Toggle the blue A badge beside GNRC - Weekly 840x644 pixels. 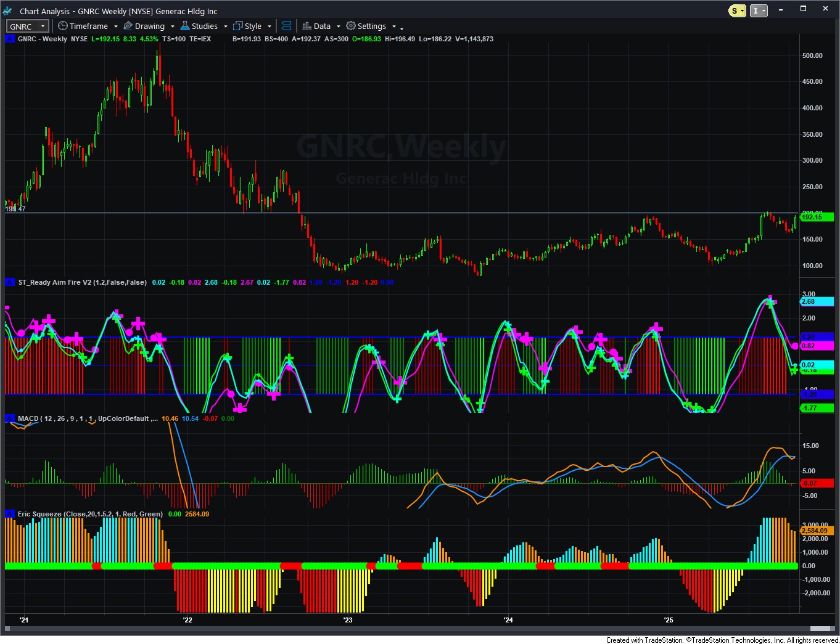(x=9, y=39)
